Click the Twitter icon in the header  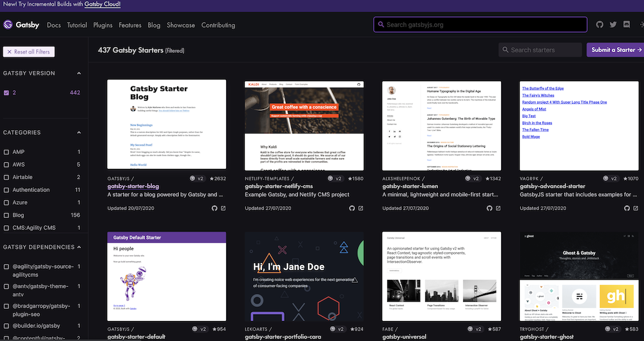(x=613, y=24)
